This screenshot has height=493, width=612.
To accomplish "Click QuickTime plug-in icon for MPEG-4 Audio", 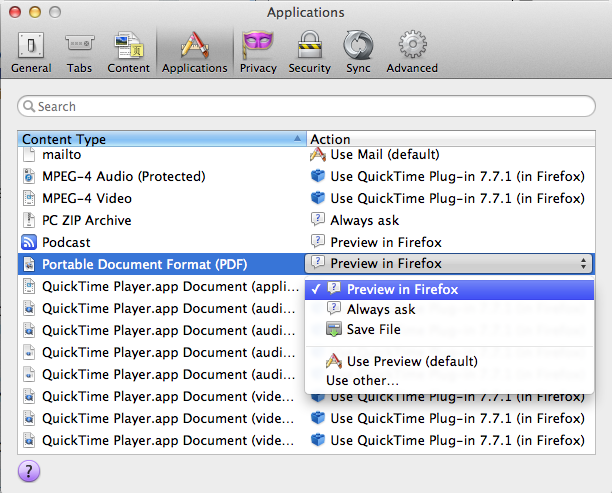I will point(318,176).
